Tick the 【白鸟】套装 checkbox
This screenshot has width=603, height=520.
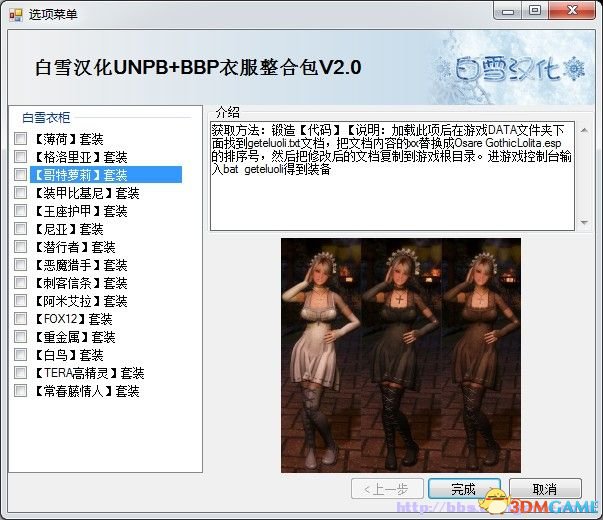(20, 355)
